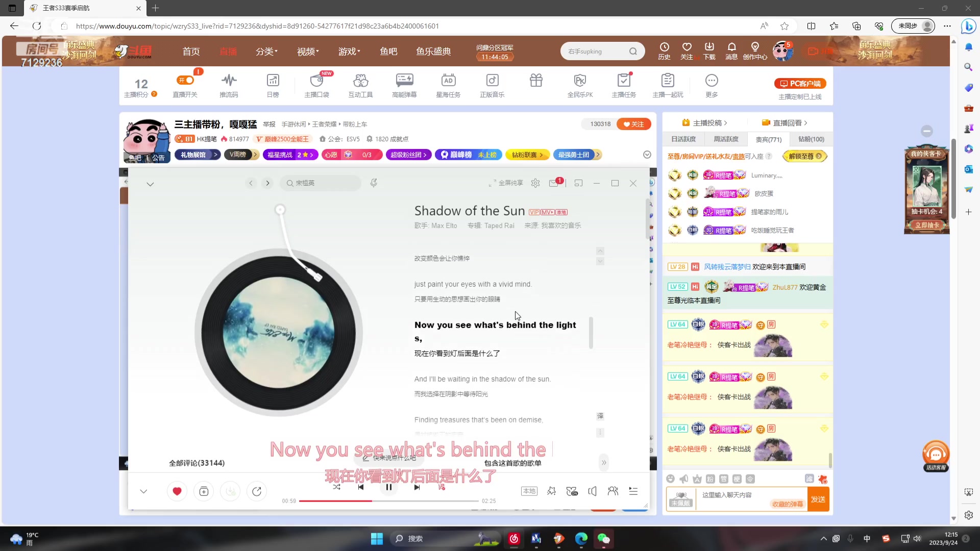Expand the 游戏 dropdown menu
The image size is (980, 551).
[x=349, y=52]
